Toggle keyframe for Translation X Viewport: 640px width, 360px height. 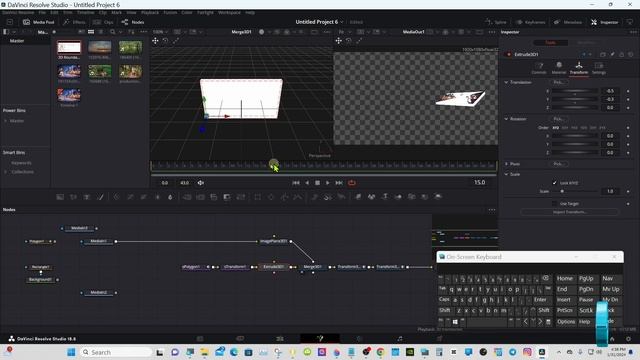coord(628,91)
